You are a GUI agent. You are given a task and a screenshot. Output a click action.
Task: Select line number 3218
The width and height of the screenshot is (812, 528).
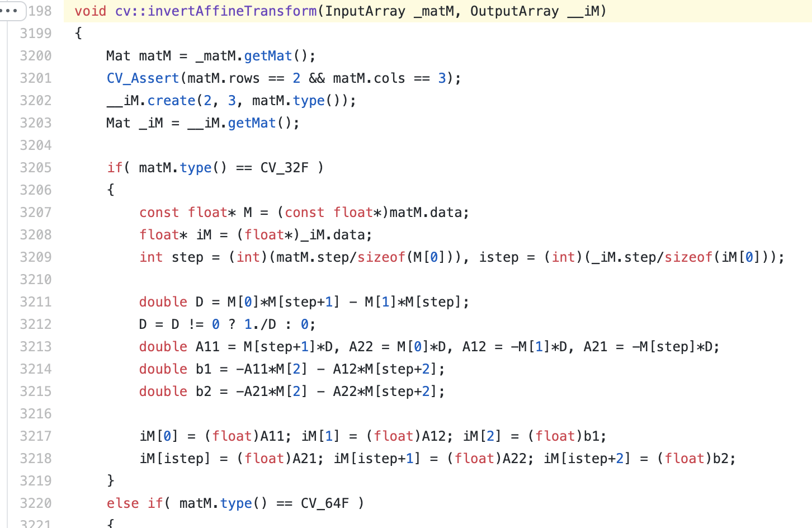36,458
